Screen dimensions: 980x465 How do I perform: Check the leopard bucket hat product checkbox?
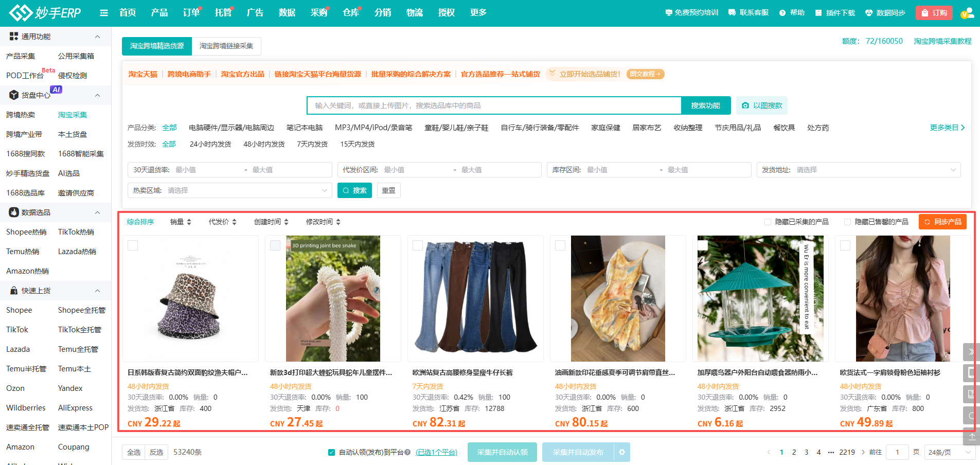click(132, 245)
